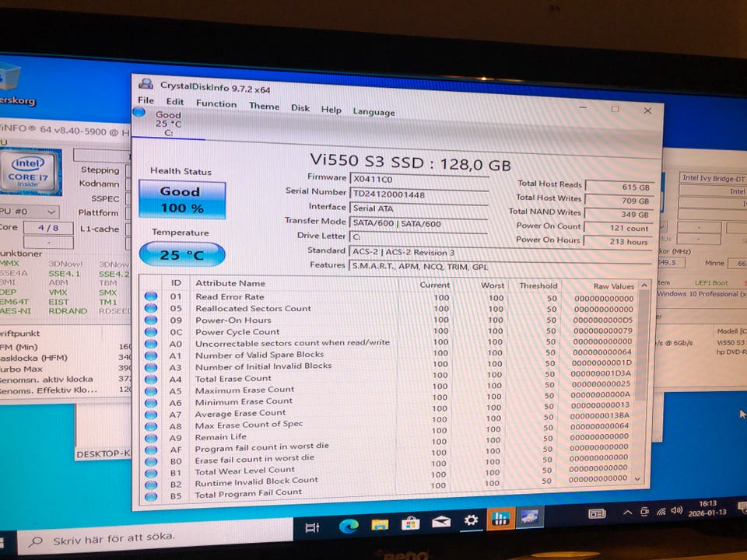Click the Read Error Rate status indicator
This screenshot has height=560, width=747.
[x=151, y=296]
